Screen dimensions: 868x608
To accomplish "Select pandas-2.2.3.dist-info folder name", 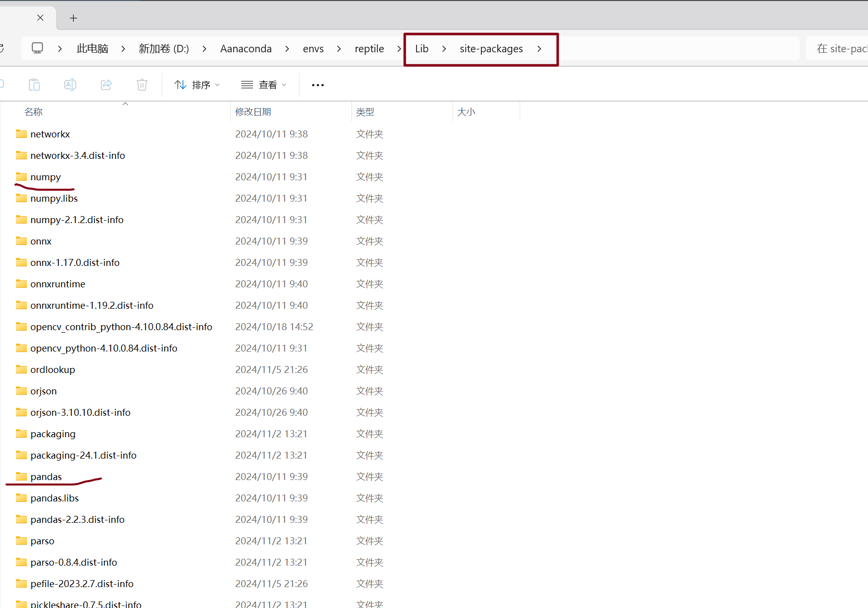I will [x=77, y=519].
